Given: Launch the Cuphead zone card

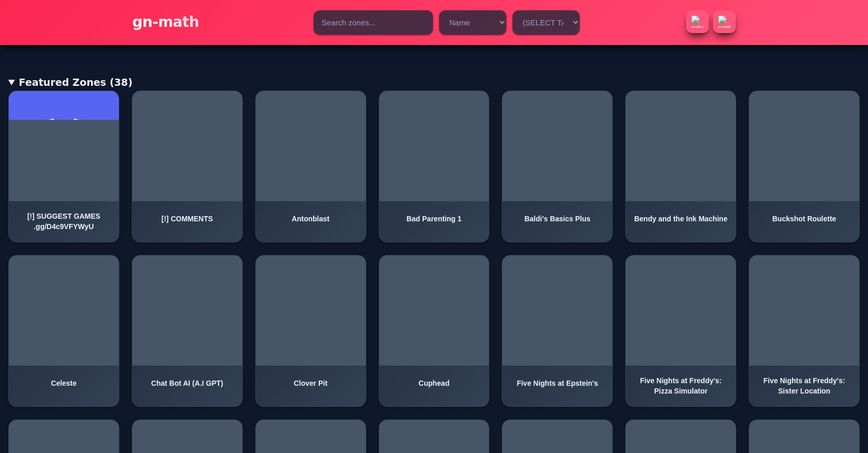Looking at the screenshot, I should coord(434,331).
